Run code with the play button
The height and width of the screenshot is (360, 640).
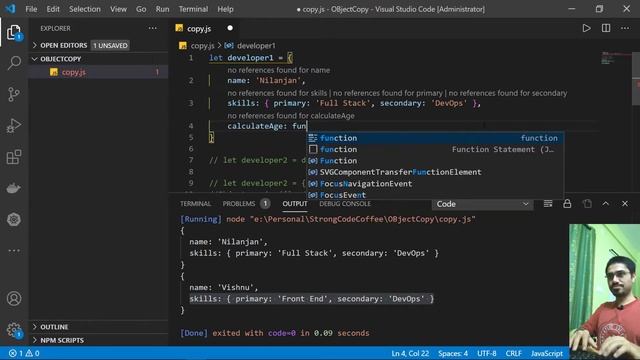click(x=587, y=28)
